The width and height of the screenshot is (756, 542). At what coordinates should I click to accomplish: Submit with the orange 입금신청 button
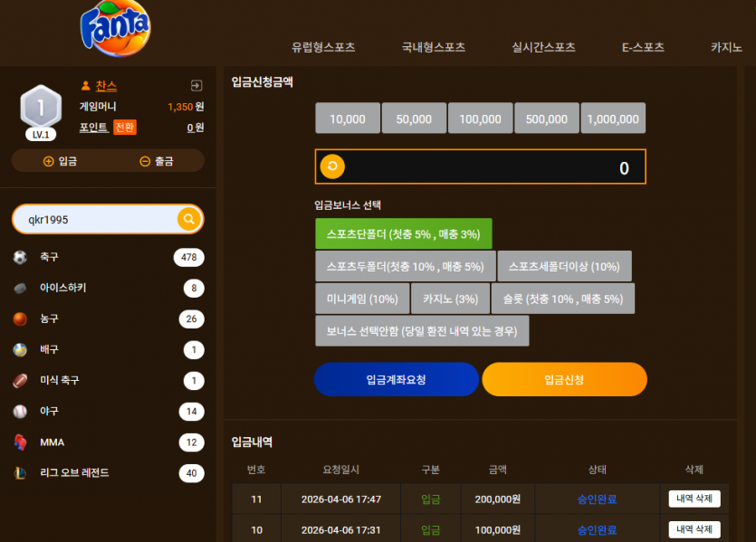(565, 380)
